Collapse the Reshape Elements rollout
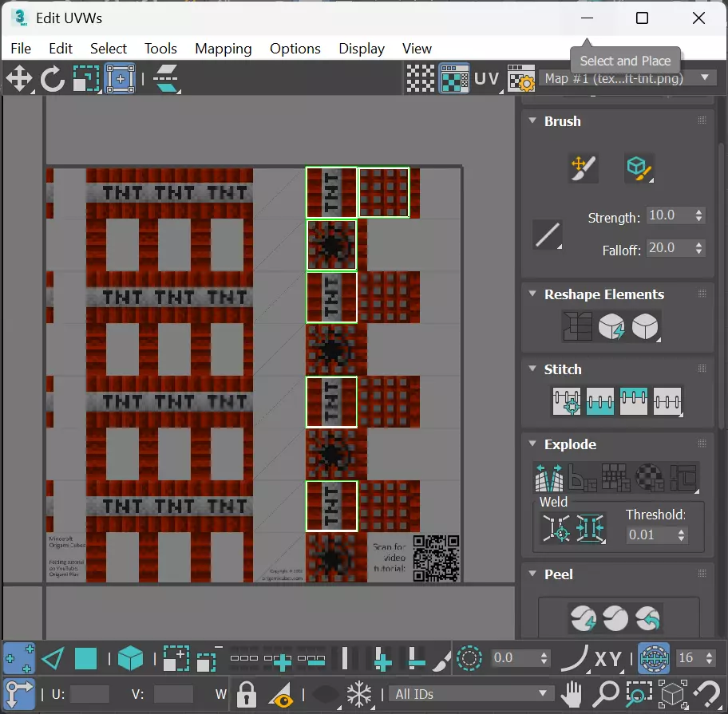Image resolution: width=728 pixels, height=714 pixels. tap(532, 294)
